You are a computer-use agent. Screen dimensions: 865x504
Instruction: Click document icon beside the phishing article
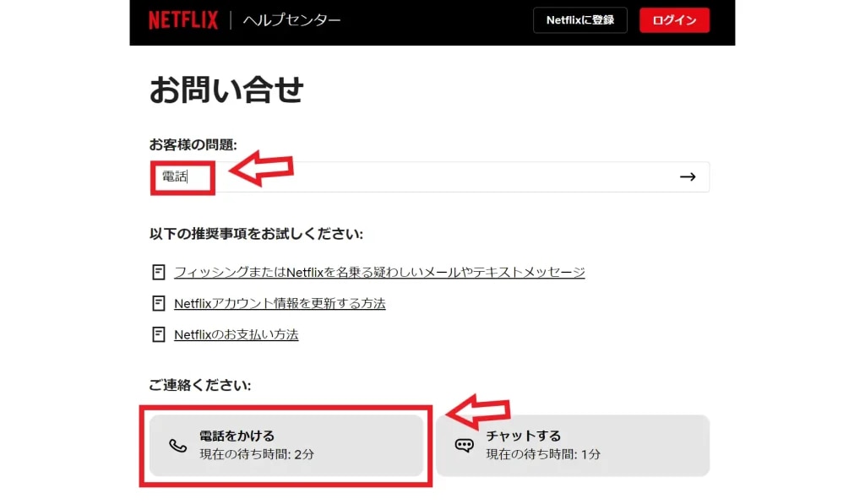click(x=158, y=272)
